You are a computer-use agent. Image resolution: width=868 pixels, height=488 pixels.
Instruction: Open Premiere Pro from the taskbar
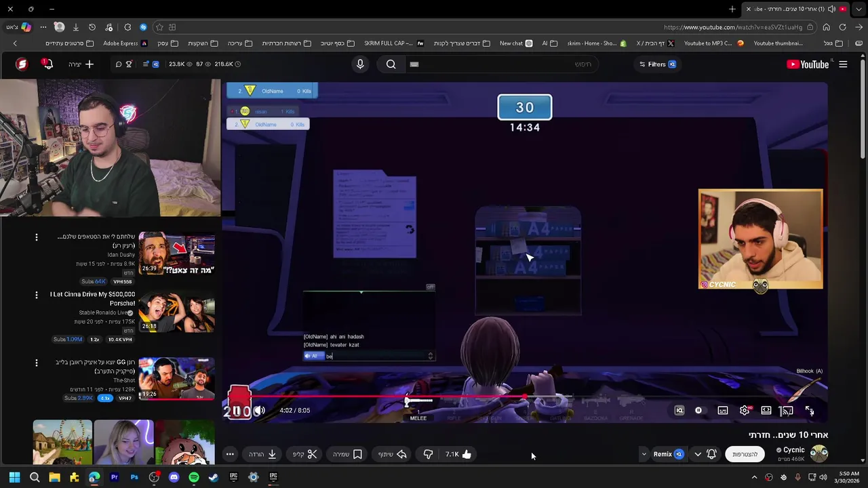(x=114, y=477)
